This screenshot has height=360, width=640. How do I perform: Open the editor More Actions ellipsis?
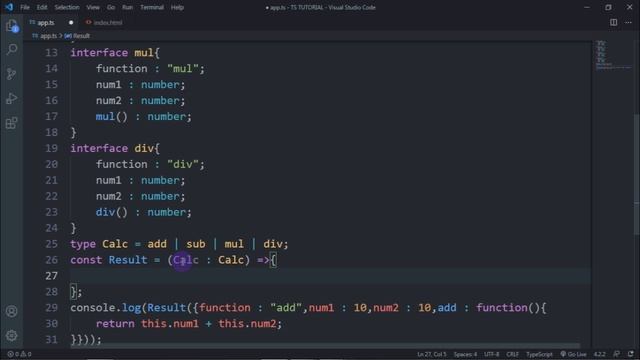pyautogui.click(x=628, y=22)
